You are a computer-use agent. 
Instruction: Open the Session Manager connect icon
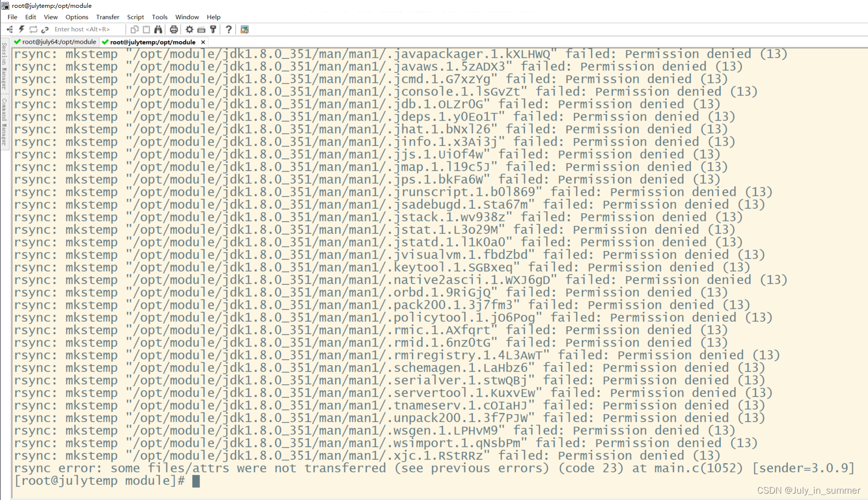[x=9, y=29]
